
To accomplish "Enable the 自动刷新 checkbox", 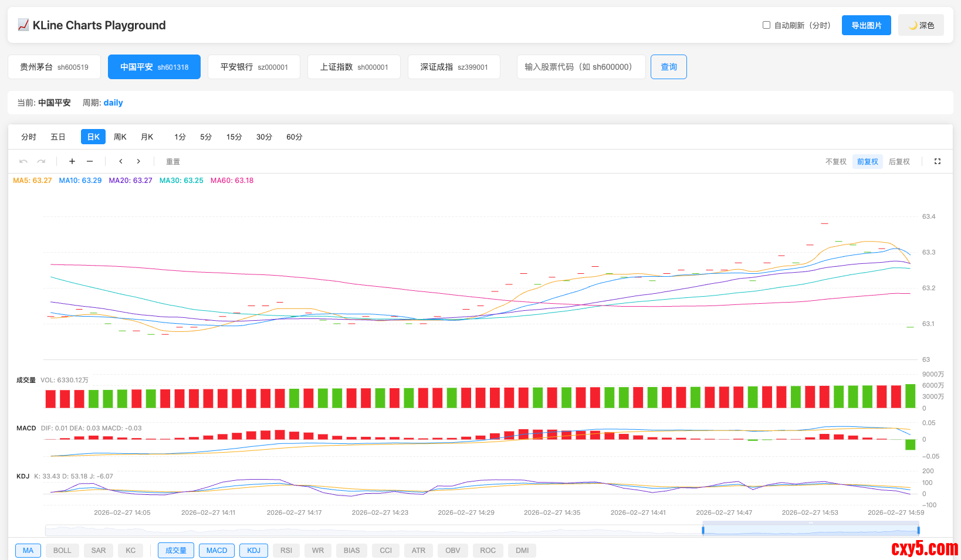I will (x=766, y=25).
